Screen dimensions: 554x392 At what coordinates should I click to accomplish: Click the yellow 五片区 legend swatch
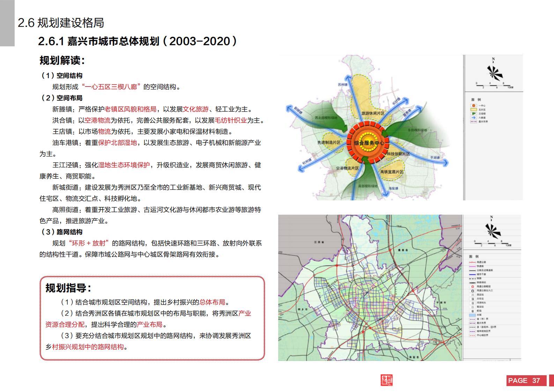click(474, 109)
